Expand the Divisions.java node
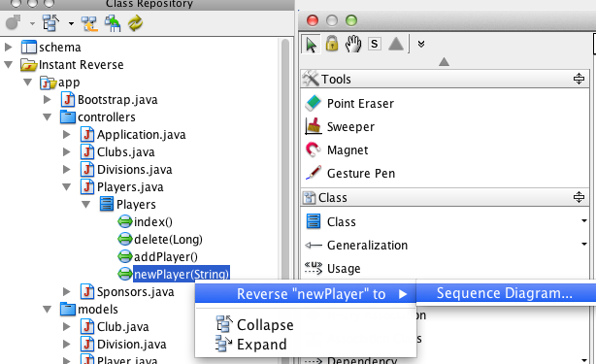Image resolution: width=596 pixels, height=364 pixels. point(67,170)
